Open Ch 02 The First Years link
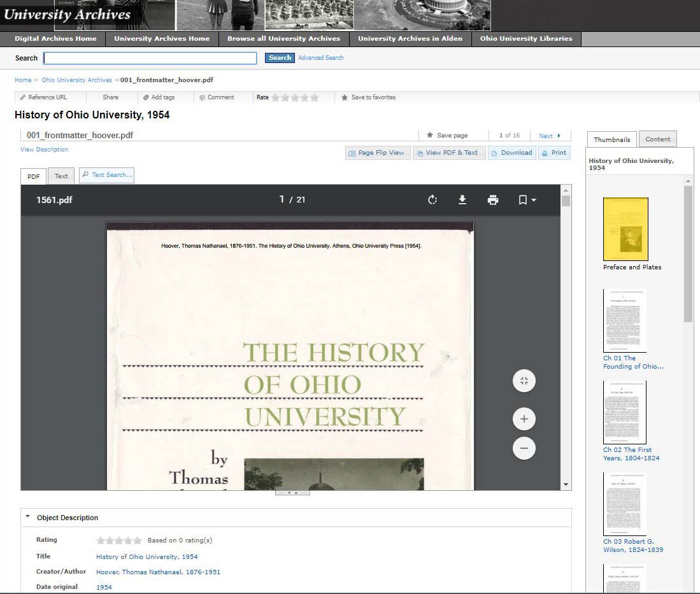The height and width of the screenshot is (594, 700). click(x=631, y=454)
